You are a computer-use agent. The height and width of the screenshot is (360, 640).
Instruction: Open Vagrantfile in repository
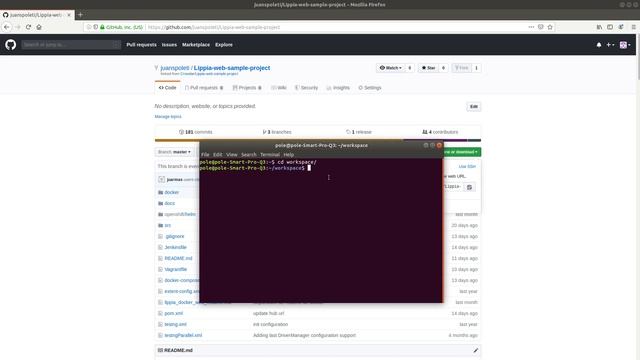pyautogui.click(x=176, y=269)
